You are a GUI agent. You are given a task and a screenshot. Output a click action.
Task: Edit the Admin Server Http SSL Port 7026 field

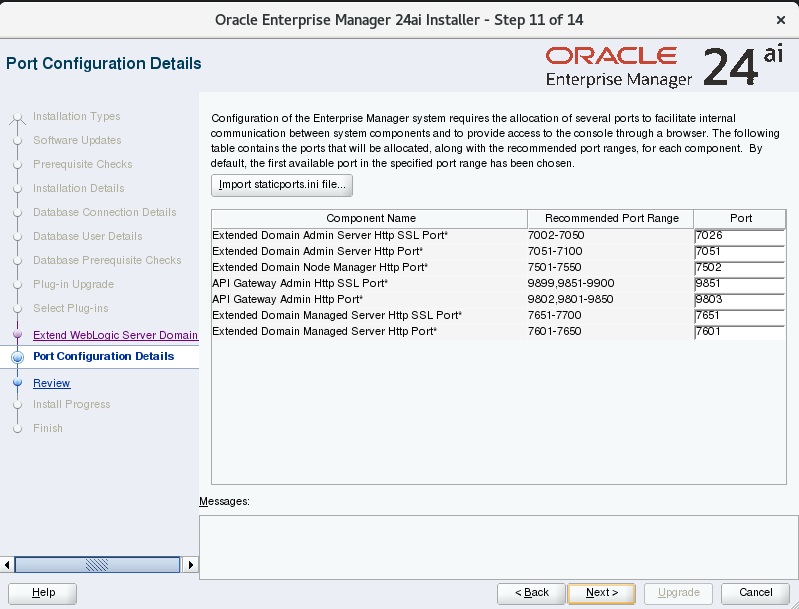pyautogui.click(x=739, y=235)
